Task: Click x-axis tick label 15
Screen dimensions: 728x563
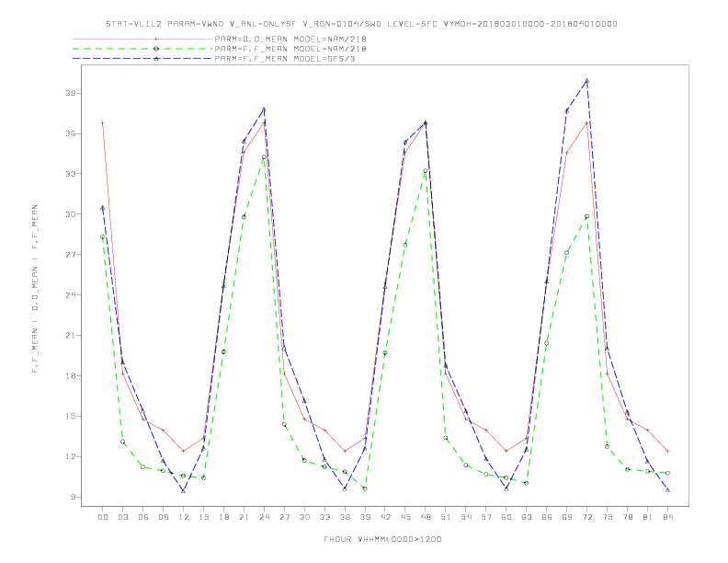Action: point(203,517)
